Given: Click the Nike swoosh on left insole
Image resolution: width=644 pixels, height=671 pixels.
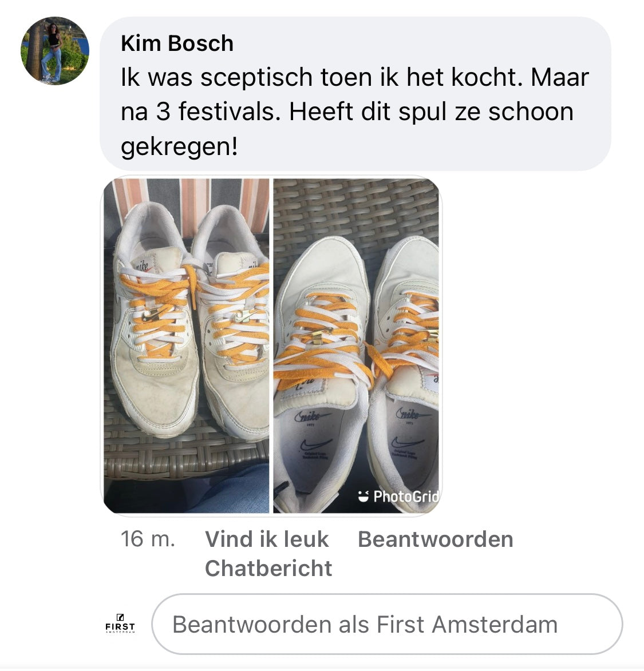Looking at the screenshot, I should click(316, 444).
